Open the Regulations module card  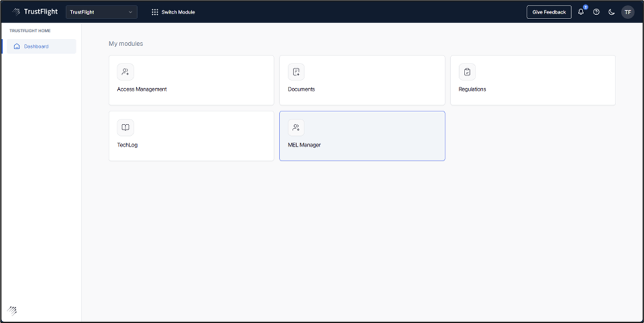click(532, 81)
